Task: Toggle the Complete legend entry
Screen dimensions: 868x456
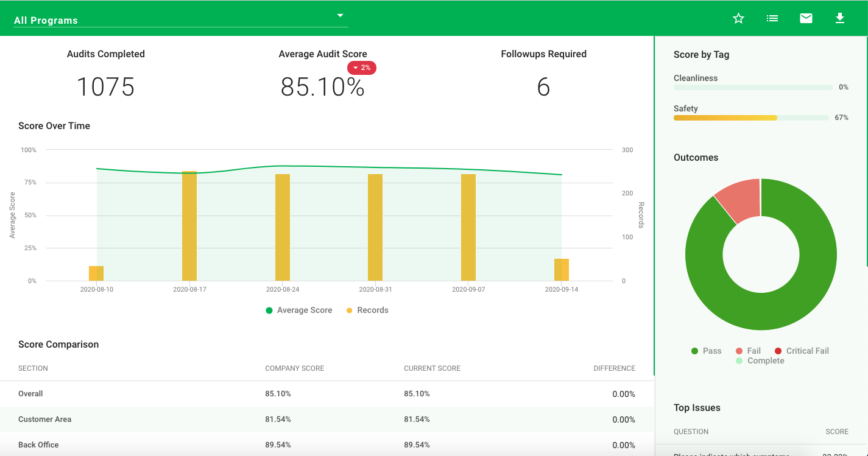Action: pyautogui.click(x=760, y=361)
